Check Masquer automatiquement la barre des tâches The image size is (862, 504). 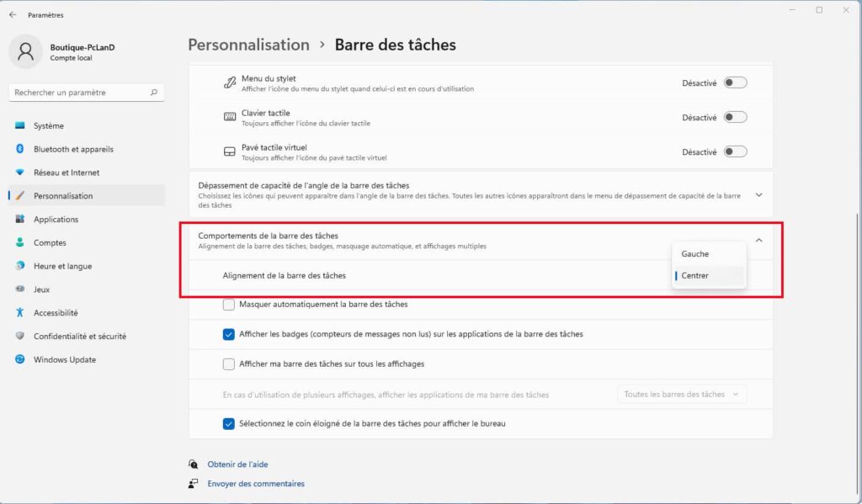(229, 305)
